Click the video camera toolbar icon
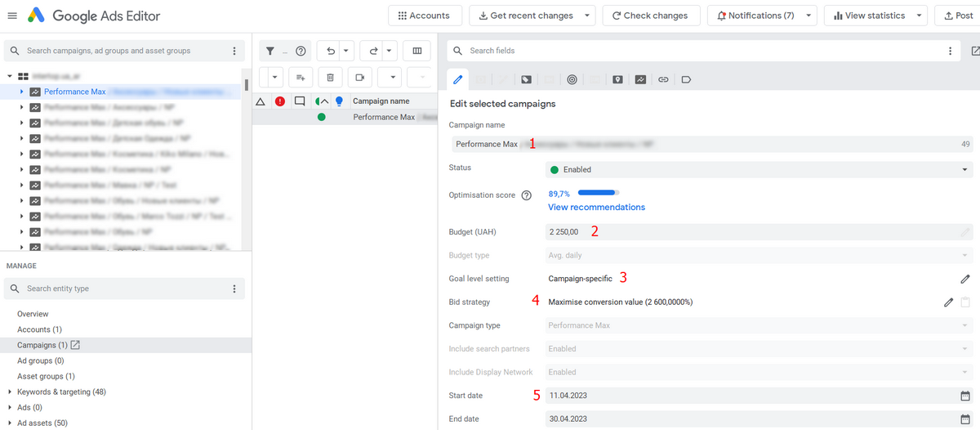 pyautogui.click(x=359, y=77)
